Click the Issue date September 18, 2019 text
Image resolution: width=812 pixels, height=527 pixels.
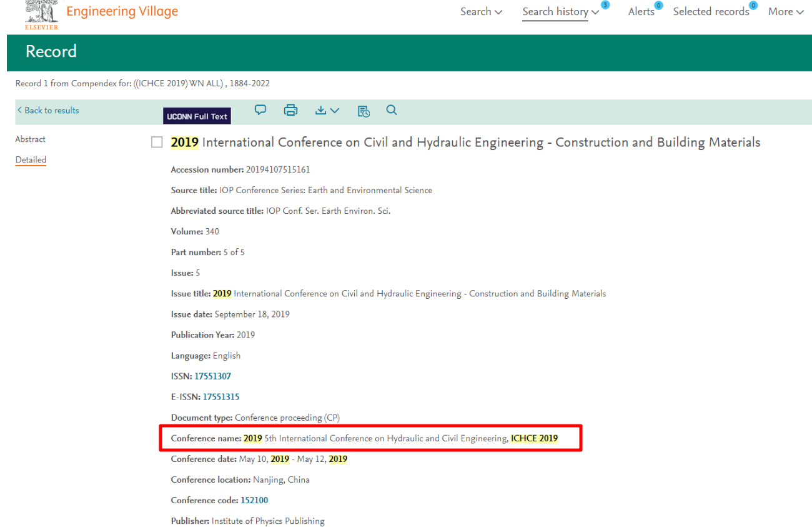point(230,314)
